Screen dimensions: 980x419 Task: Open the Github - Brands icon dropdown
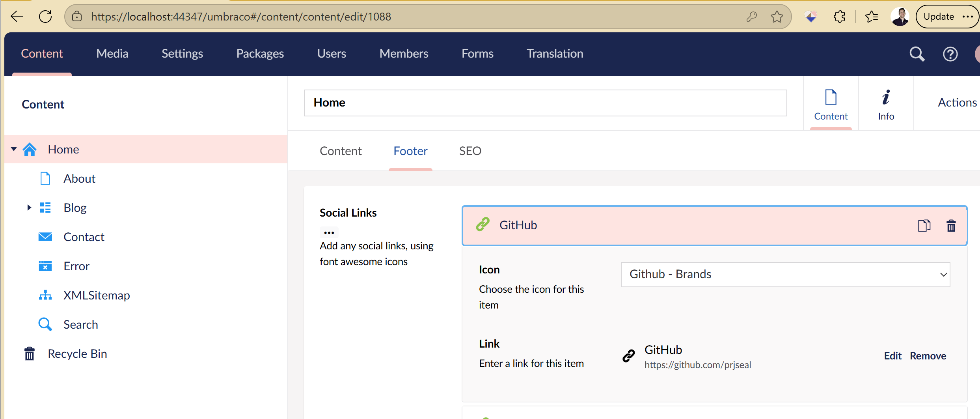[785, 274]
